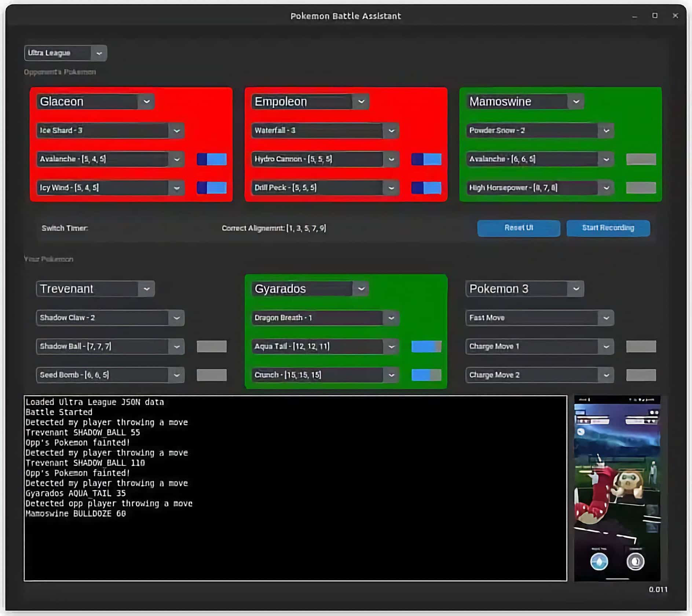Open the Empoleon pokemon selector
692x616 pixels.
310,102
